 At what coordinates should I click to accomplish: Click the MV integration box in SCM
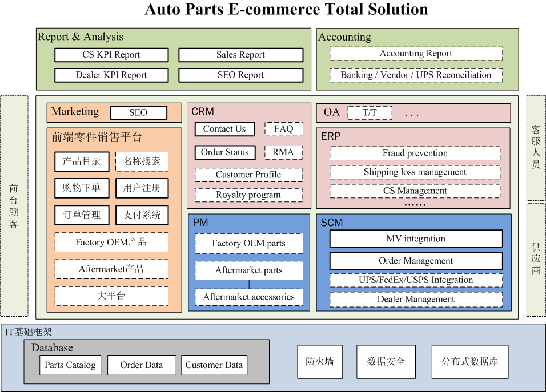416,239
